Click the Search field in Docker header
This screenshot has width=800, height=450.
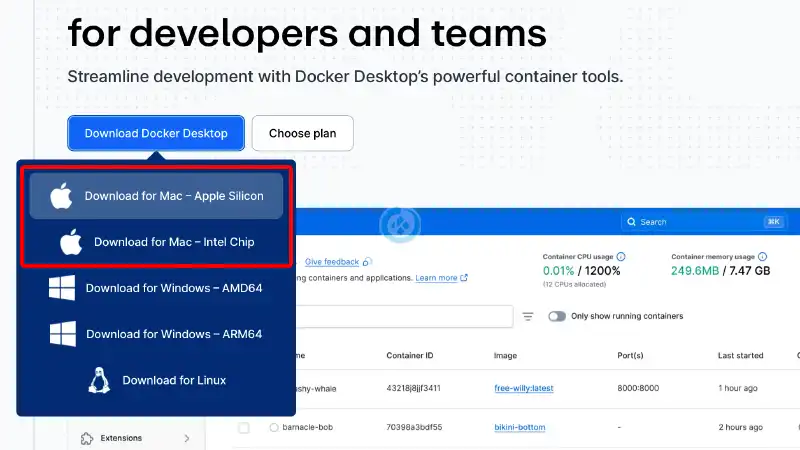(703, 222)
